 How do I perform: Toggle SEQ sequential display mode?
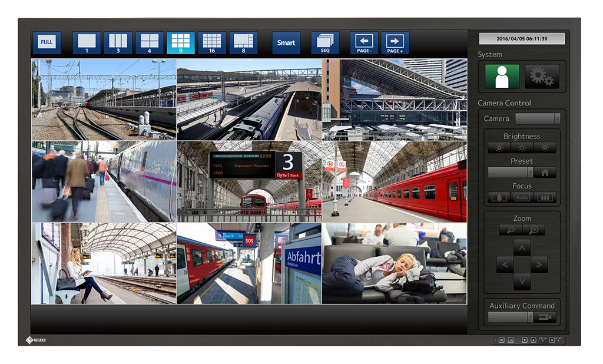pyautogui.click(x=325, y=42)
